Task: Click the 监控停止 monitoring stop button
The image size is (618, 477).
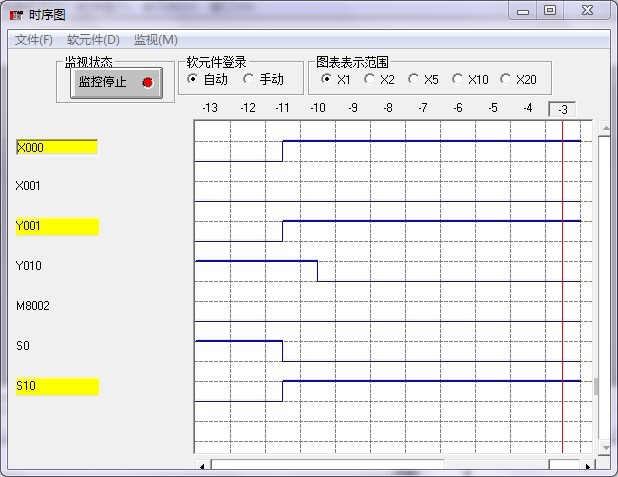Action: pyautogui.click(x=115, y=82)
